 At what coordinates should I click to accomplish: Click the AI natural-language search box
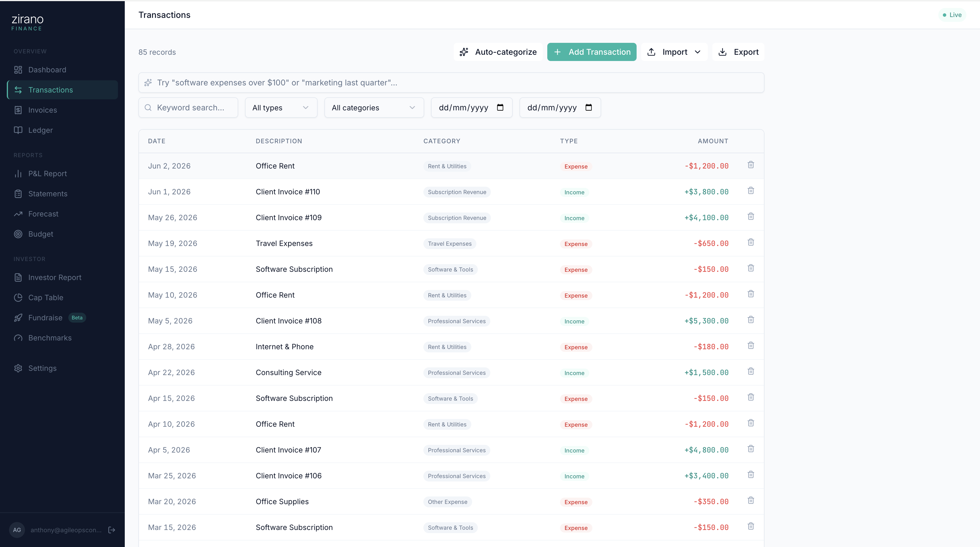point(451,83)
